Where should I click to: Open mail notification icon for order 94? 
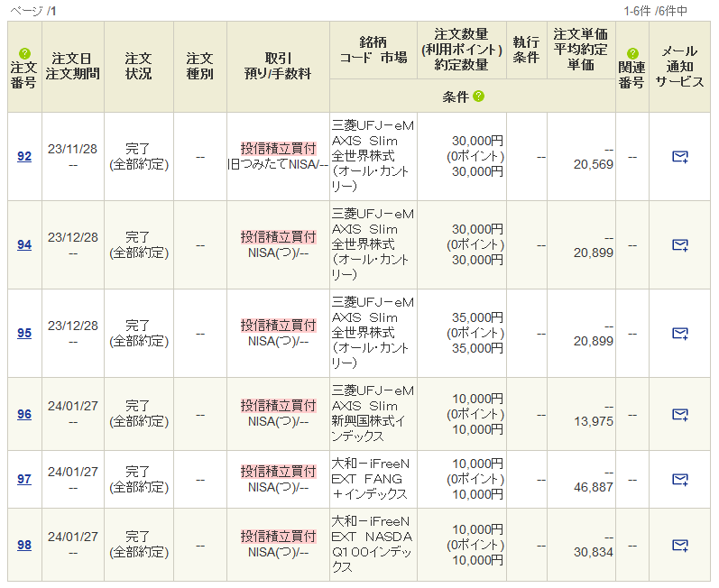[x=679, y=245]
